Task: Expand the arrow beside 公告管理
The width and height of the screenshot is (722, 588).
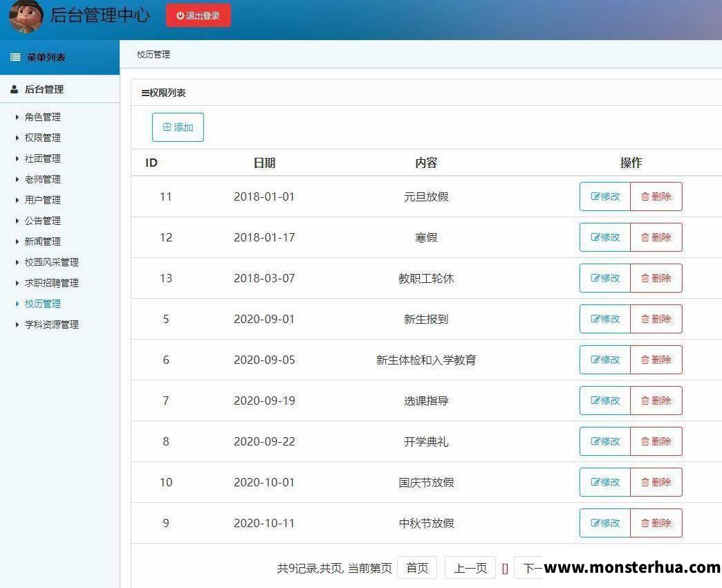Action: [x=17, y=221]
